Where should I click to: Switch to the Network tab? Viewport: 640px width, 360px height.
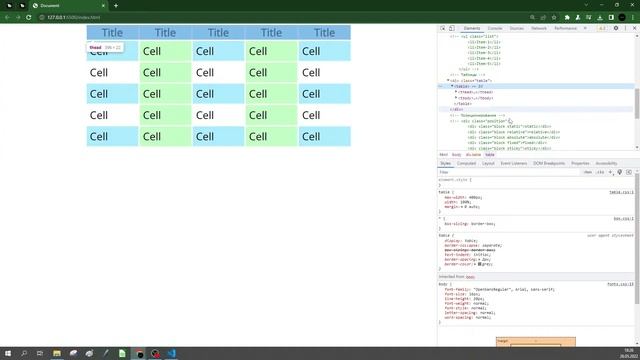click(x=539, y=28)
